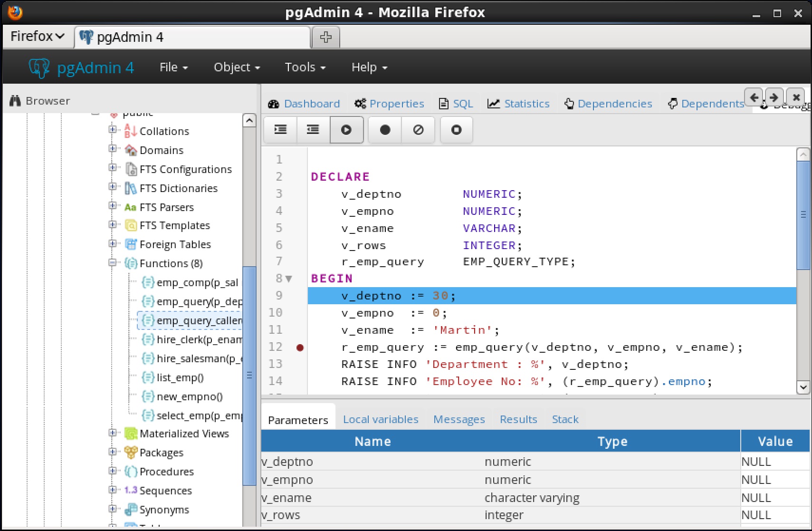Fold the BEGIN block at line 8
812x531 pixels.
point(289,279)
